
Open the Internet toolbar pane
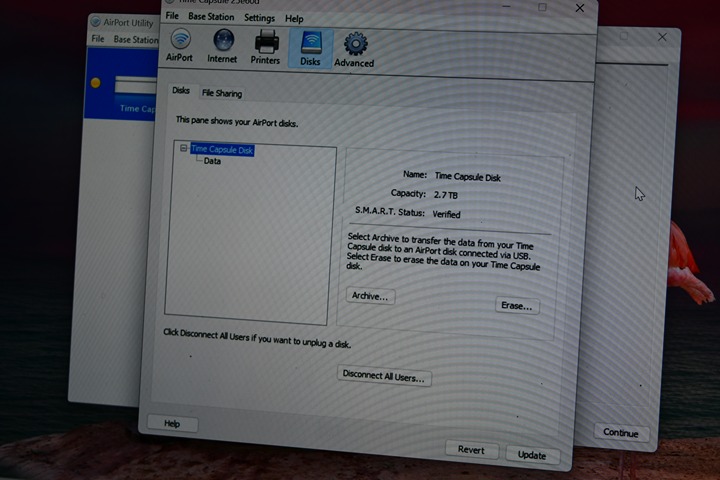tap(222, 46)
